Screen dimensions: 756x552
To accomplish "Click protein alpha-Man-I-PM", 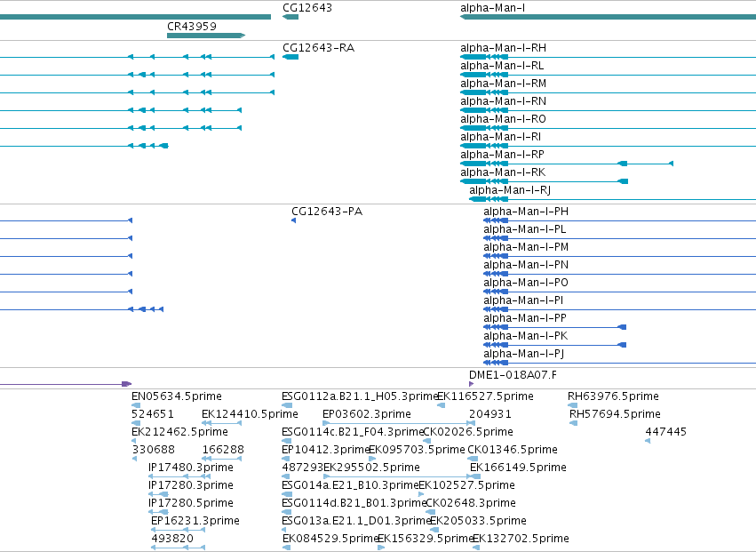I will tap(526, 247).
